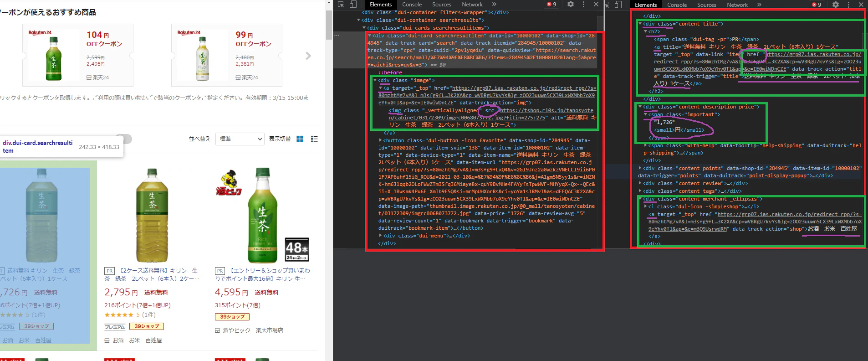Switch to Console tab in the left DevTools
This screenshot has height=361, width=868.
tap(412, 5)
